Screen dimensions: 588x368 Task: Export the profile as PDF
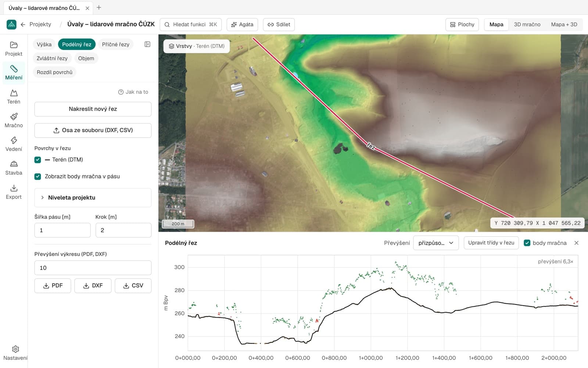53,286
